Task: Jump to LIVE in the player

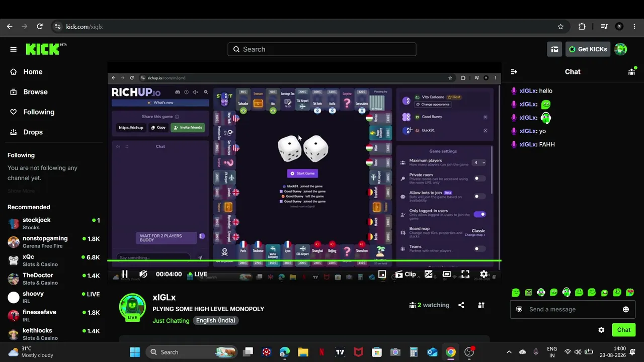Action: tap(197, 274)
